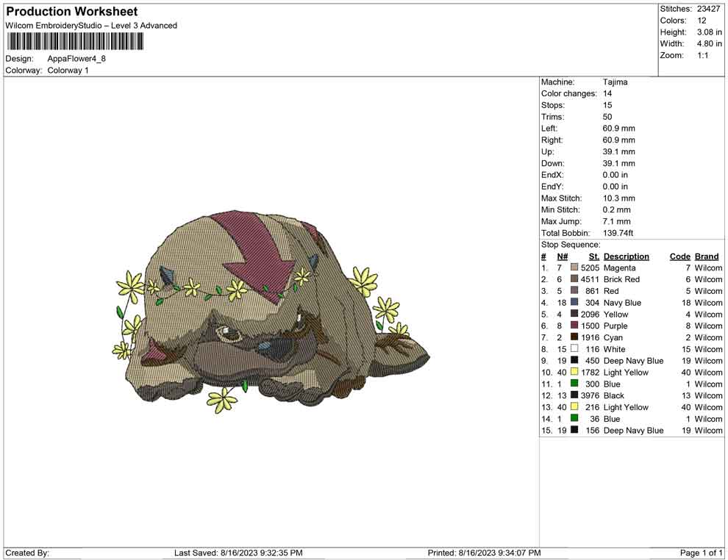Click 'Deep Navy Blue' in stop 15
This screenshot has height=560, width=728.
tap(633, 430)
